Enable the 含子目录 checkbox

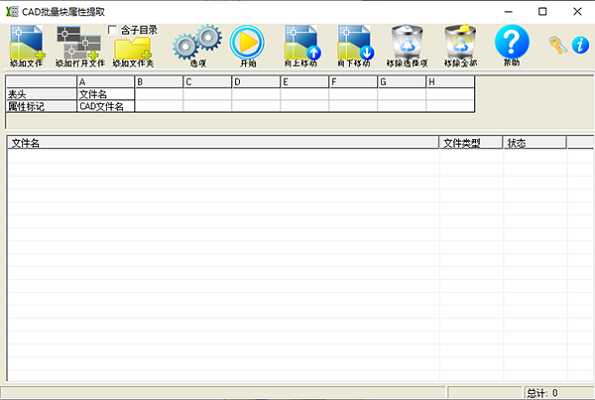coord(112,30)
